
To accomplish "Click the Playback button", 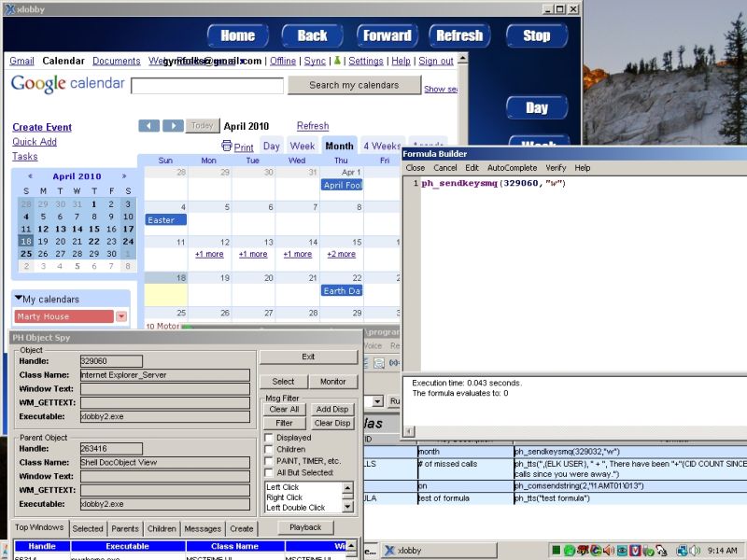I will click(x=305, y=527).
